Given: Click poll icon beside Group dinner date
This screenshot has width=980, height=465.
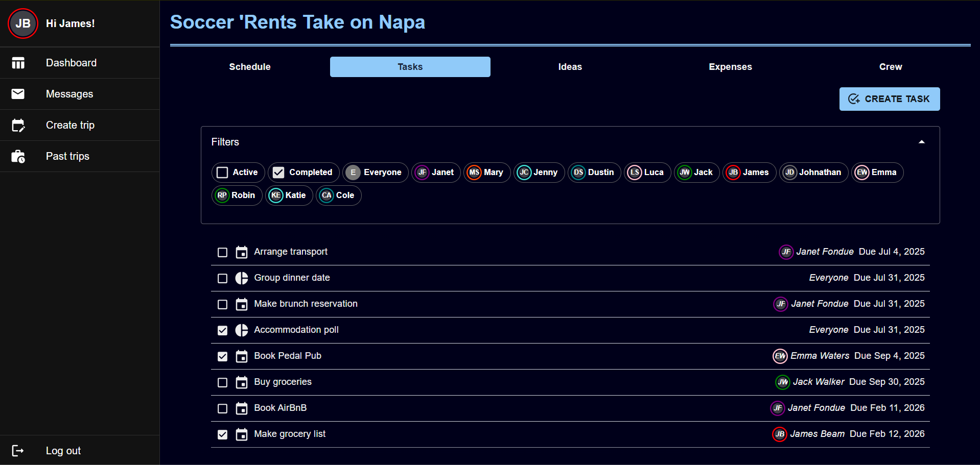Looking at the screenshot, I should 241,278.
